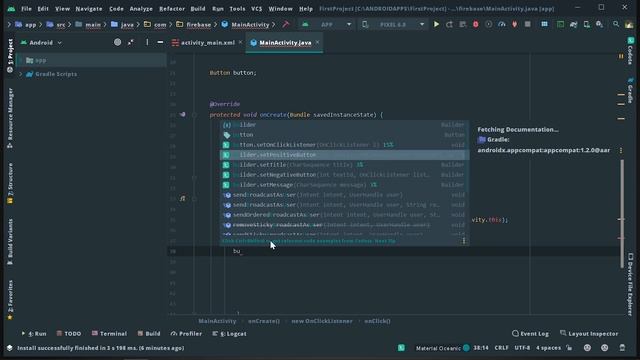Open the Event Log
This screenshot has width=640, height=360.
[x=530, y=333]
